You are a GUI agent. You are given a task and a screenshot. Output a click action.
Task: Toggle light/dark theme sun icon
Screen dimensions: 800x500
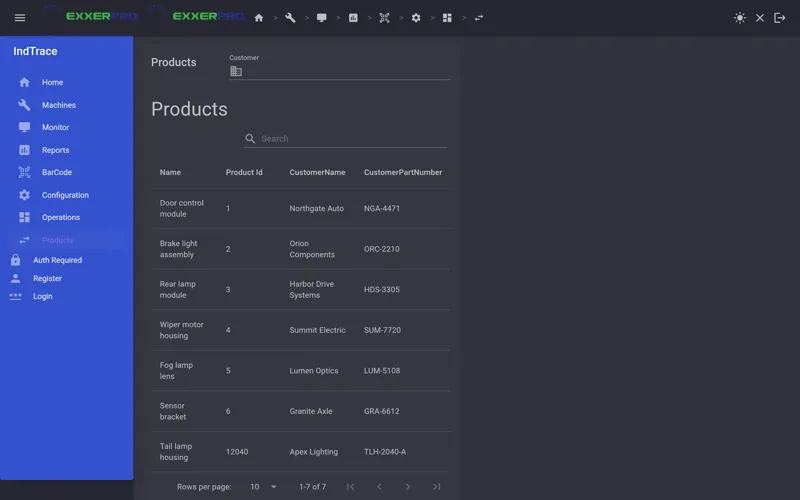740,18
